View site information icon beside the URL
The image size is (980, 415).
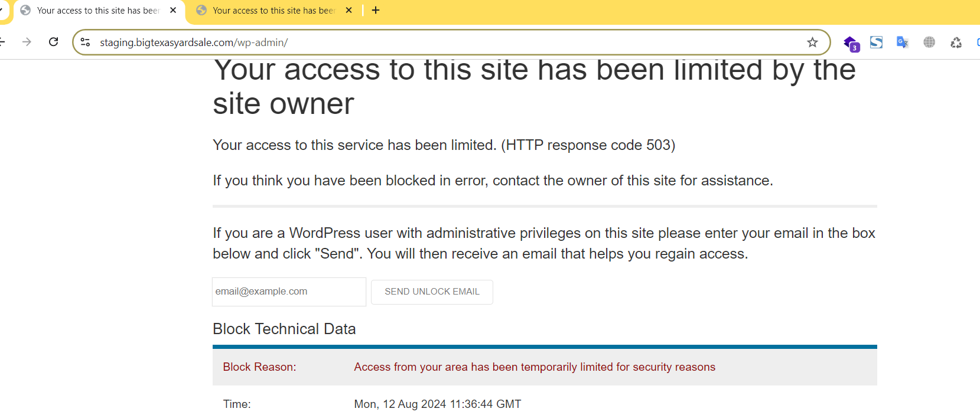85,43
